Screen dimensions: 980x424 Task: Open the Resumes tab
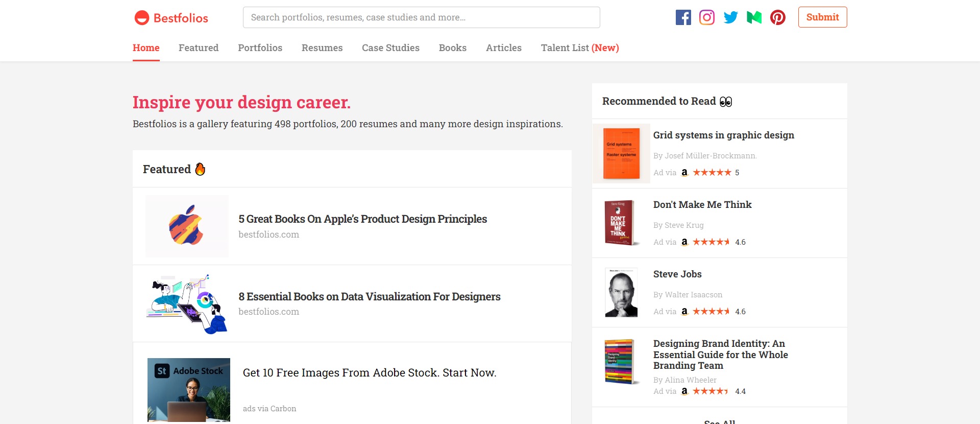coord(322,48)
